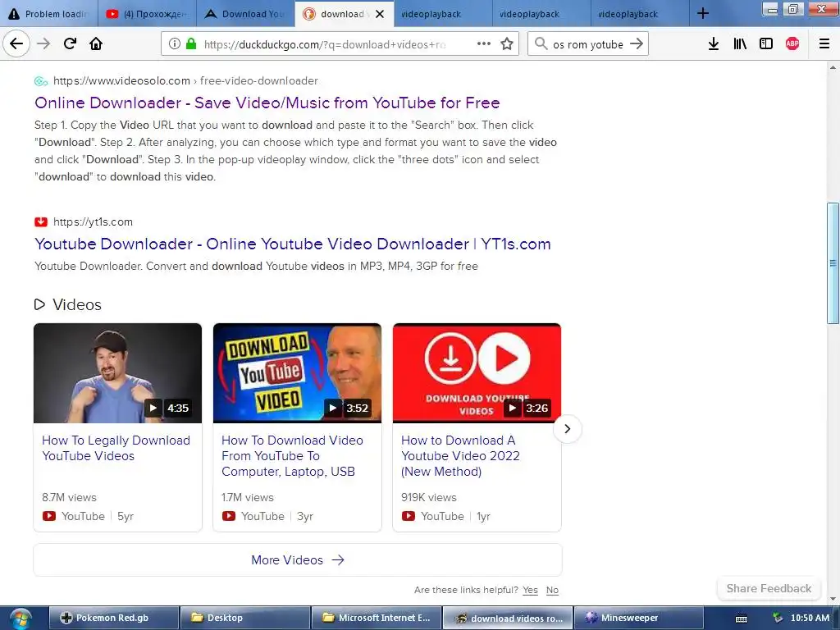Screen dimensions: 840x630
Task: Switch to Minesweeper in the taskbar
Action: coord(638,618)
